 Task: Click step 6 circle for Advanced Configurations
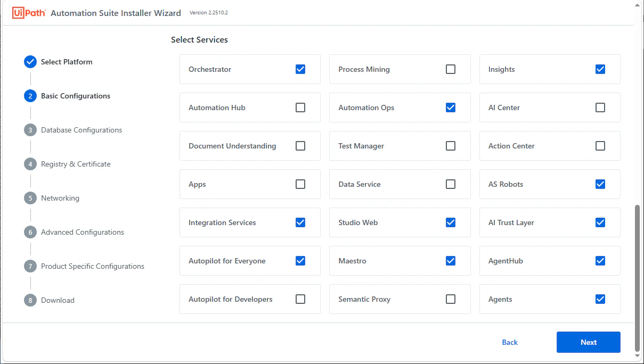pos(30,232)
